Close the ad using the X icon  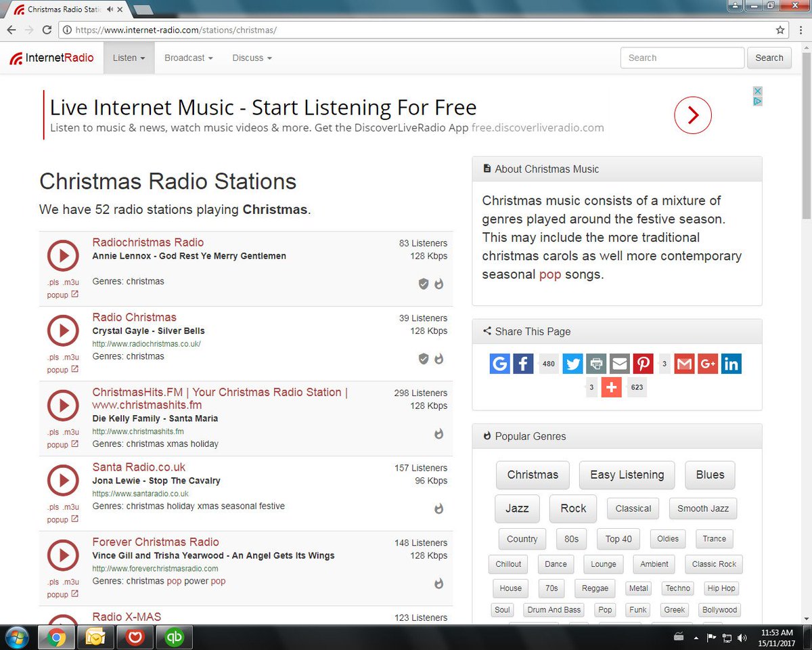click(758, 91)
